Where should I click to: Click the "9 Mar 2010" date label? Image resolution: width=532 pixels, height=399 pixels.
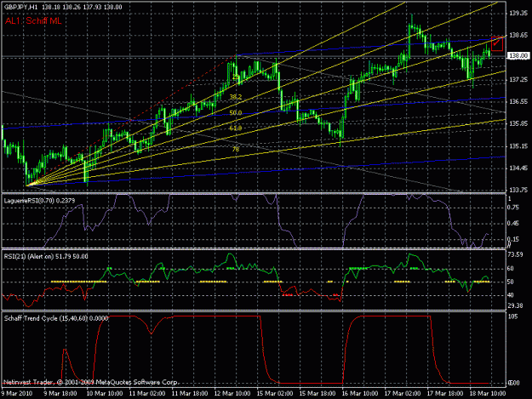(16, 394)
